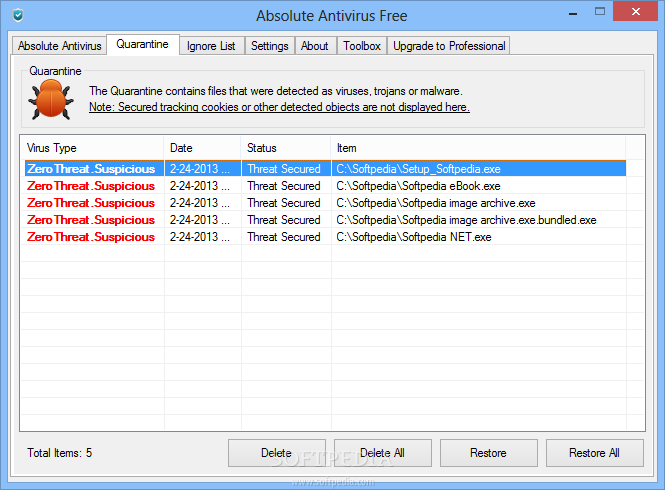Maximize the Absolute Antivirus Free window
The width and height of the screenshot is (665, 500).
pos(600,11)
